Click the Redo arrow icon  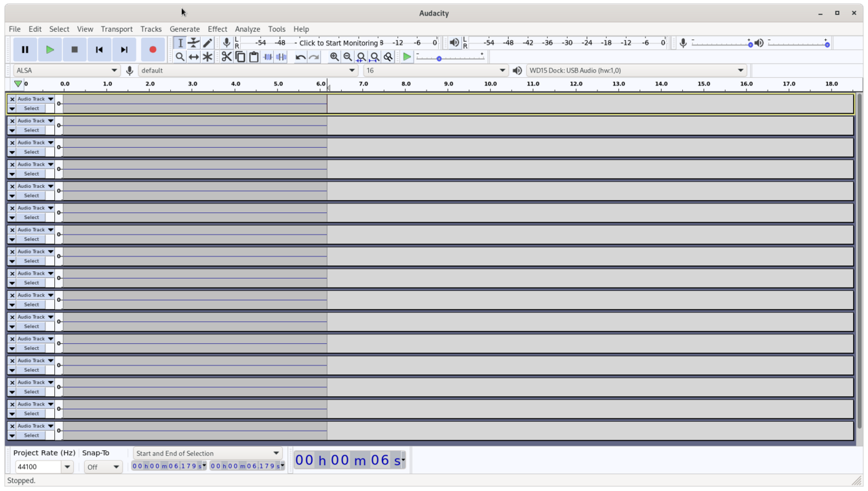click(x=314, y=57)
